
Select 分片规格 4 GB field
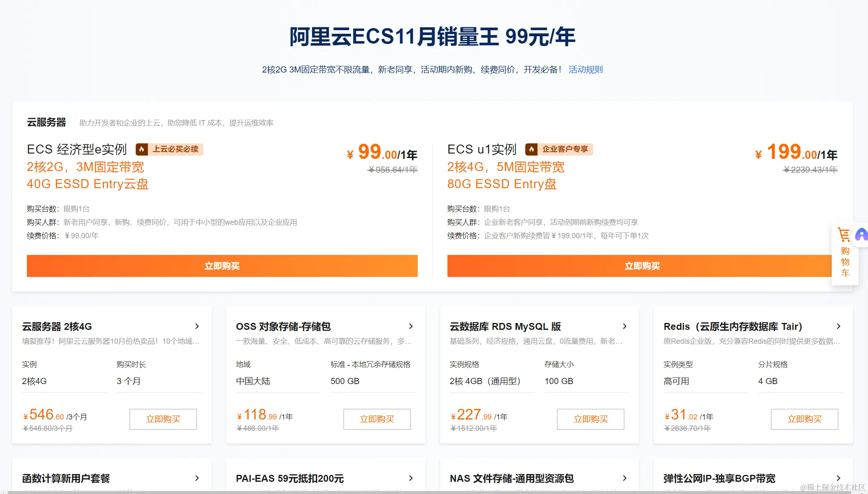coord(800,382)
